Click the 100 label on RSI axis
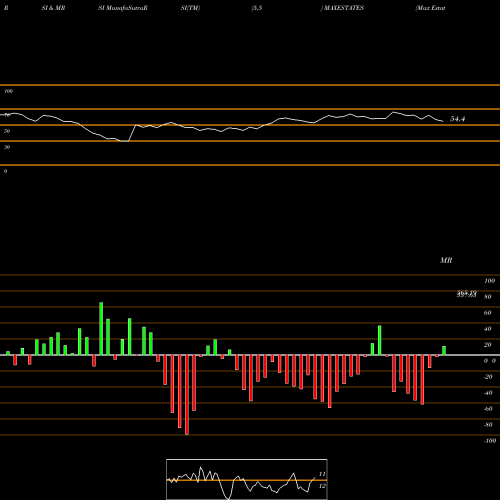 coord(8,91)
